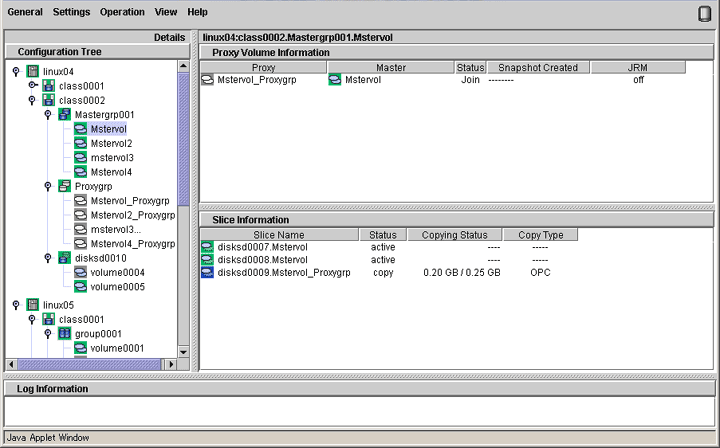
Task: Collapse the Mastergrp001 tree branch
Action: (48, 115)
